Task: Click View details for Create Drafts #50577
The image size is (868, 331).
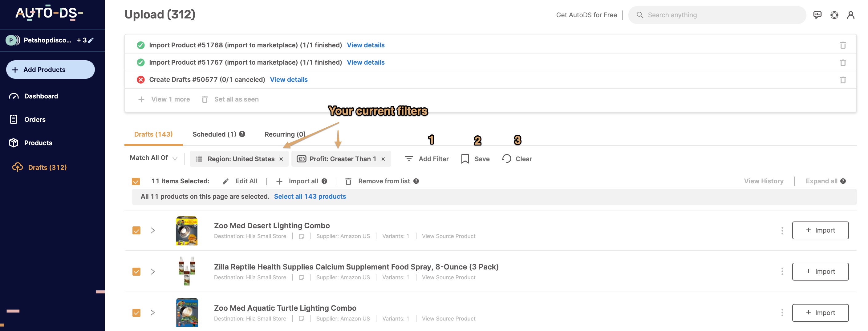Action: click(289, 80)
